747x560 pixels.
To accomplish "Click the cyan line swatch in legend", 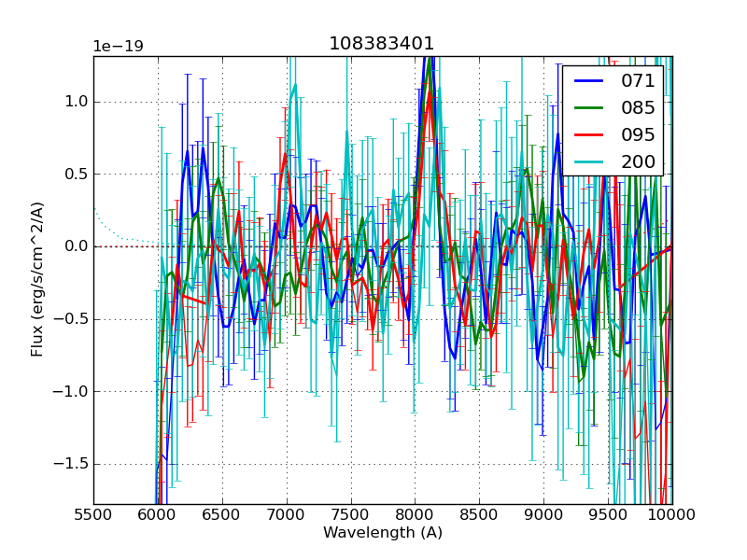I will click(590, 161).
